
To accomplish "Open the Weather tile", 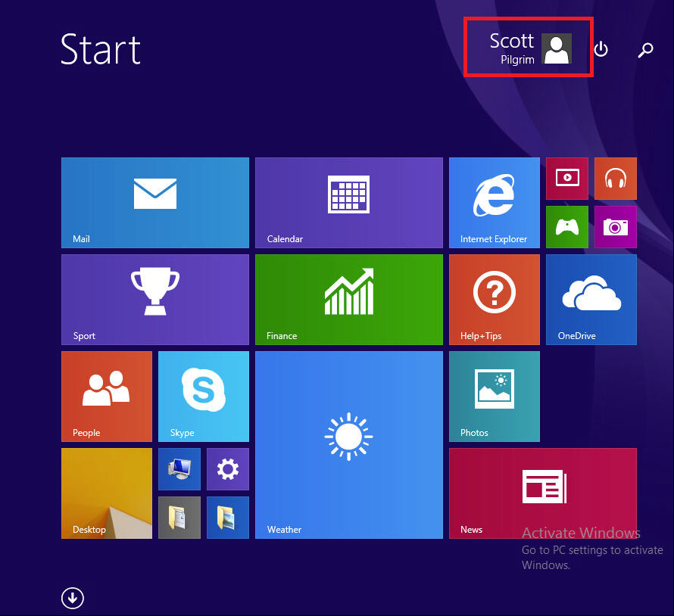I will click(x=348, y=445).
